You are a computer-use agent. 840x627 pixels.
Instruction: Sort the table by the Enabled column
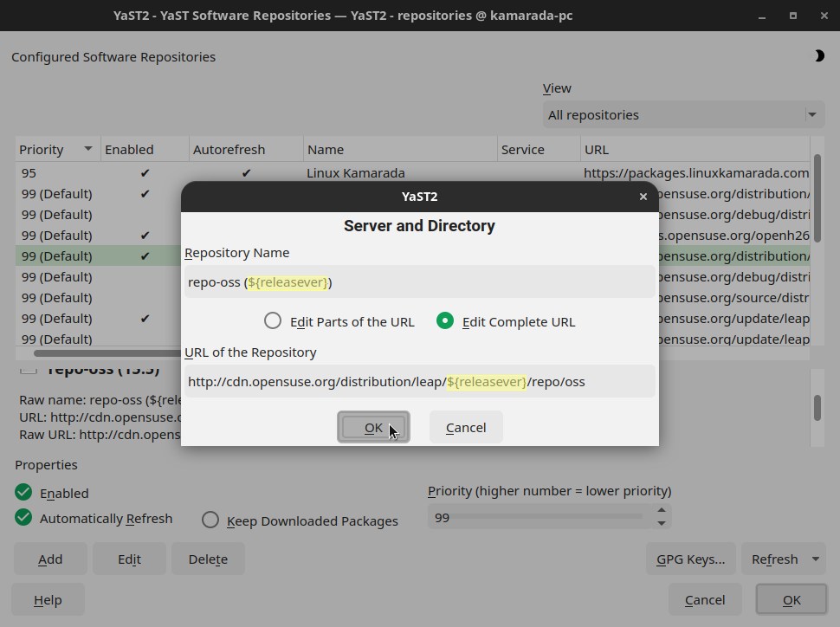145,150
